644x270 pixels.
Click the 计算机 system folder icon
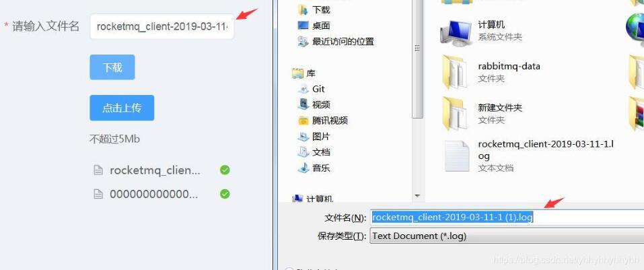point(456,32)
